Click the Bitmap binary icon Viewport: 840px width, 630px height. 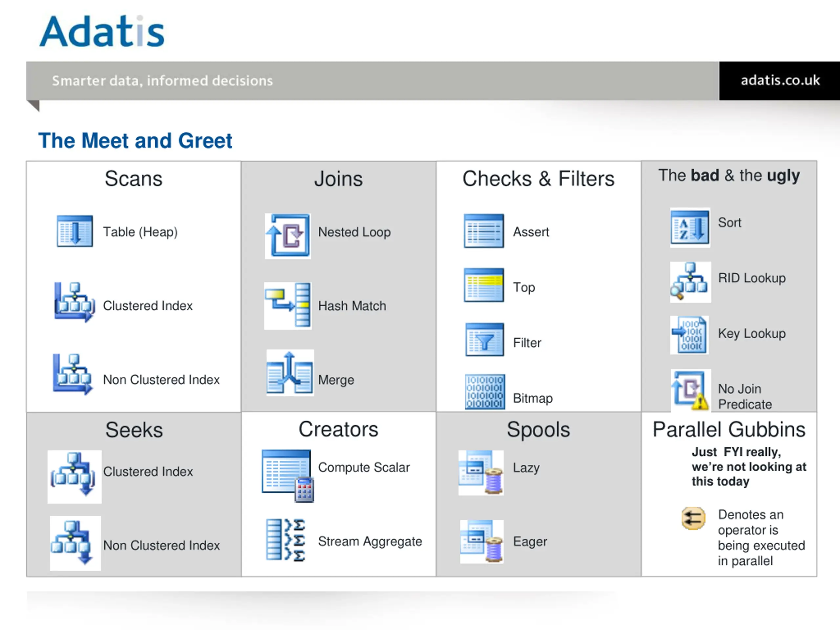(485, 391)
